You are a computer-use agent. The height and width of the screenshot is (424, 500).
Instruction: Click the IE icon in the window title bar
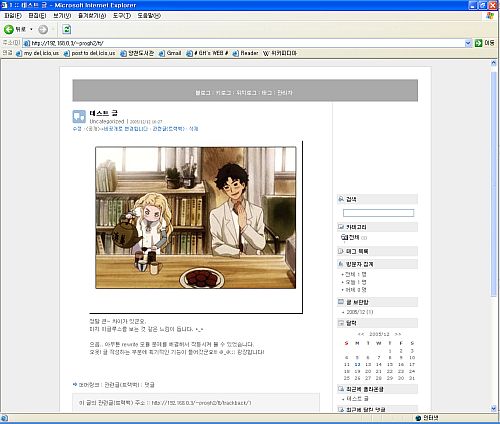pos(4,5)
